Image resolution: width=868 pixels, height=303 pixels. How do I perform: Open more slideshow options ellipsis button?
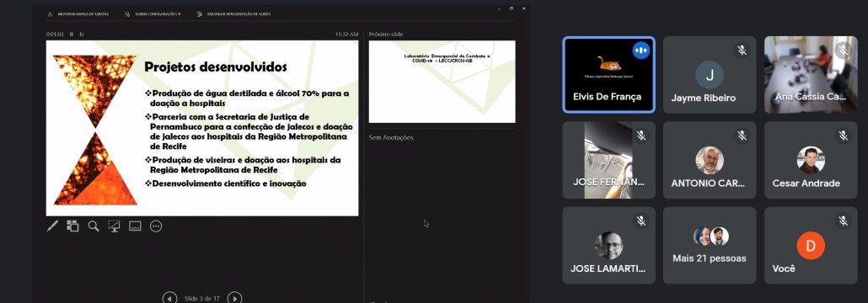click(156, 226)
